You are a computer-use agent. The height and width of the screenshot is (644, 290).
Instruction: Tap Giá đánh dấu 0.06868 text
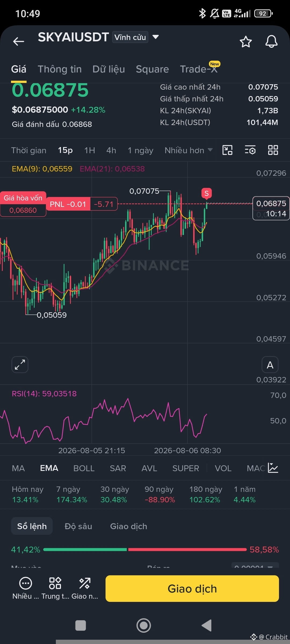(x=52, y=124)
